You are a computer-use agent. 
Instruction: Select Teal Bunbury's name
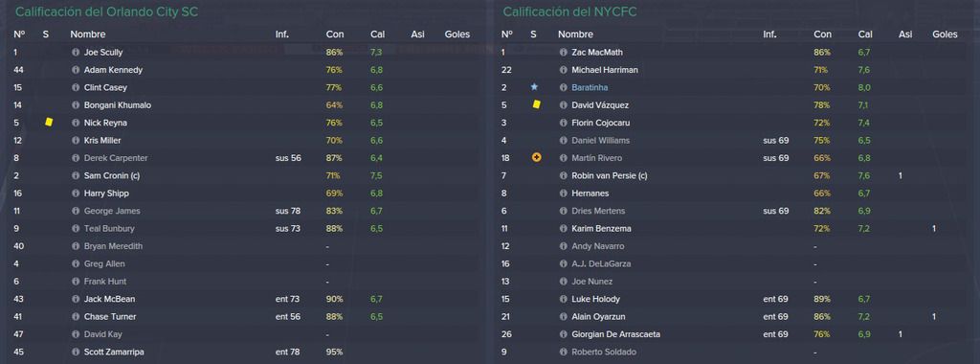tap(109, 228)
